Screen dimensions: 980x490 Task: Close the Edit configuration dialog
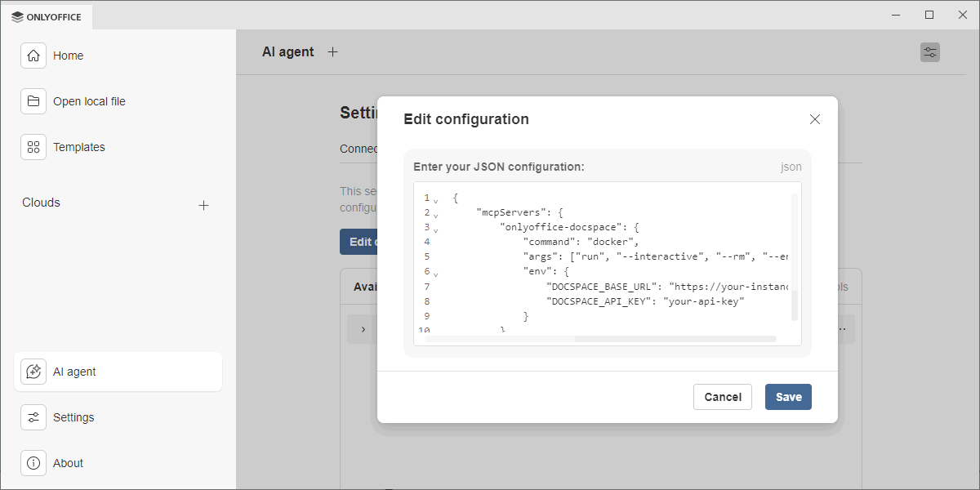[x=814, y=119]
